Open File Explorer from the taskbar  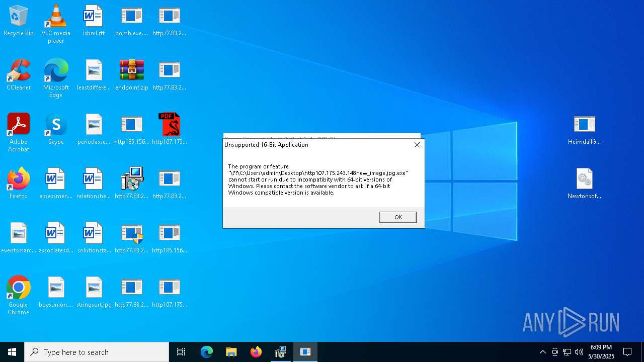(231, 352)
